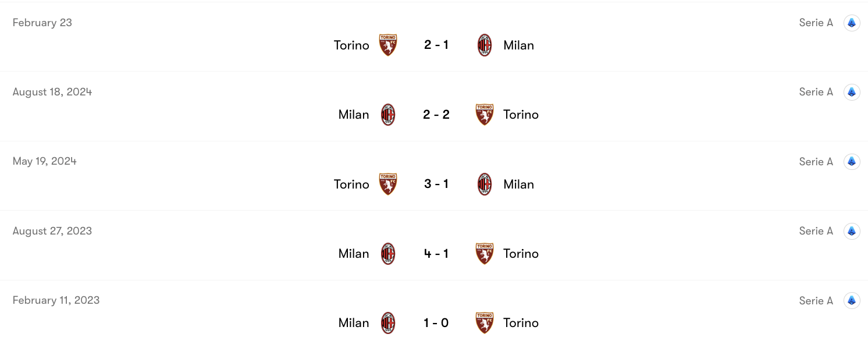
Task: Open the Torino team name in the top match
Action: tap(351, 45)
